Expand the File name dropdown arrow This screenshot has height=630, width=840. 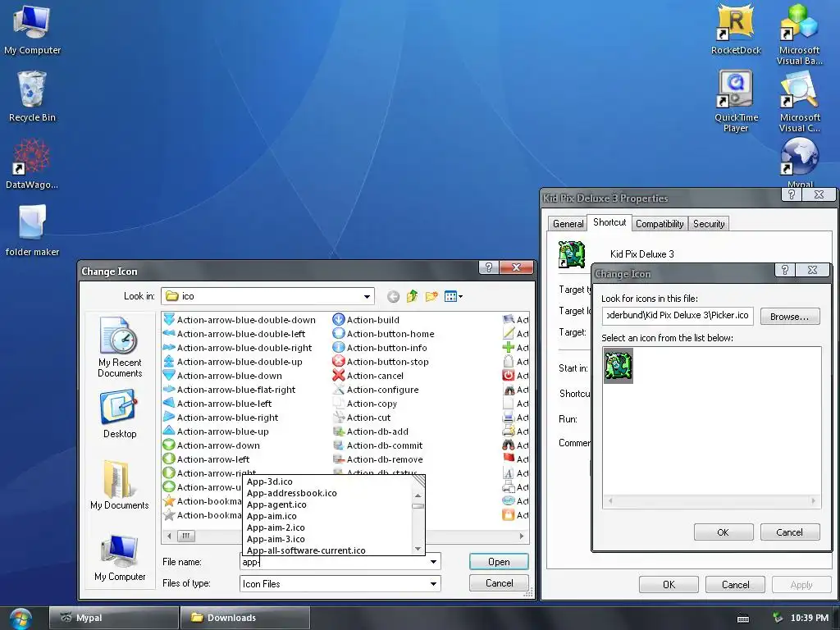433,562
